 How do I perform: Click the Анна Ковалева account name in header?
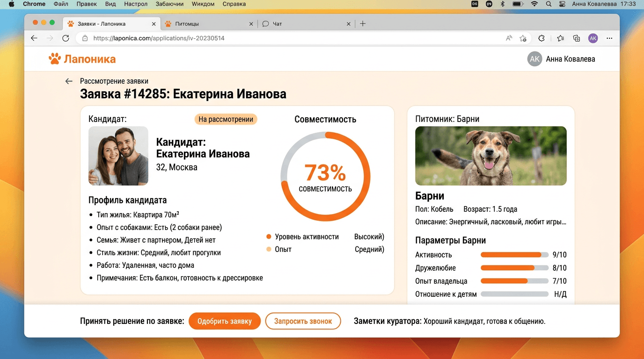click(571, 59)
